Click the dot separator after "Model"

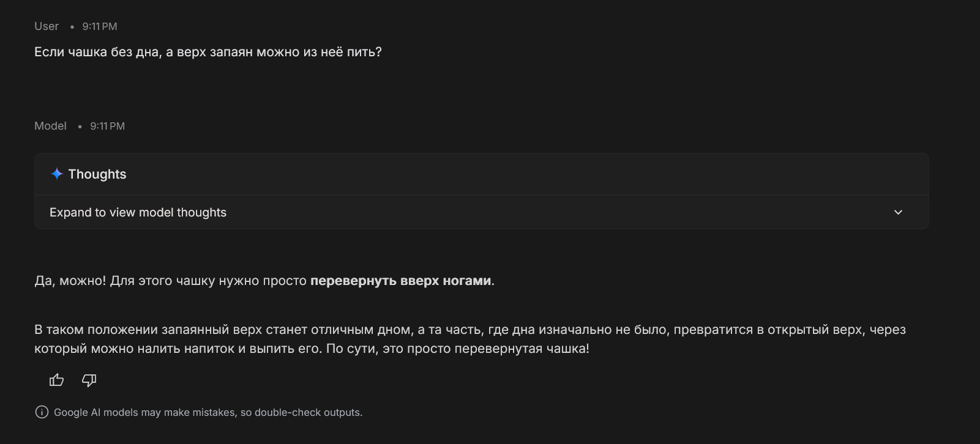[80, 127]
